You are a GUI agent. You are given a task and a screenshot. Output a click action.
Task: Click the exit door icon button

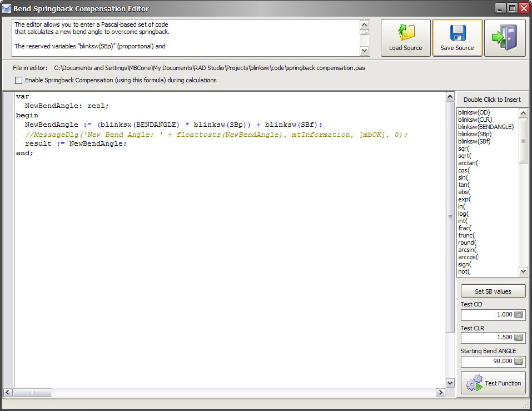pyautogui.click(x=504, y=38)
